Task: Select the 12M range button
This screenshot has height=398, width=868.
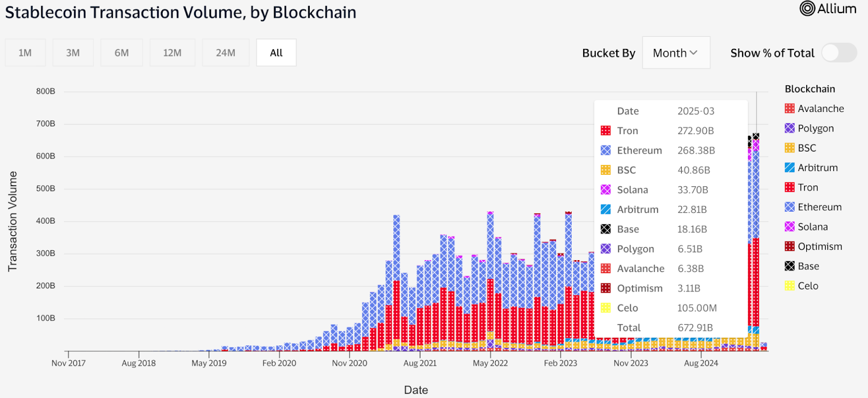Action: click(172, 53)
